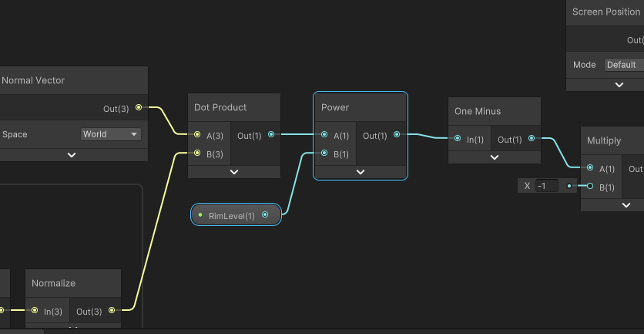This screenshot has height=334, width=644.
Task: Click the Power Out(1) output port
Action: pos(397,134)
